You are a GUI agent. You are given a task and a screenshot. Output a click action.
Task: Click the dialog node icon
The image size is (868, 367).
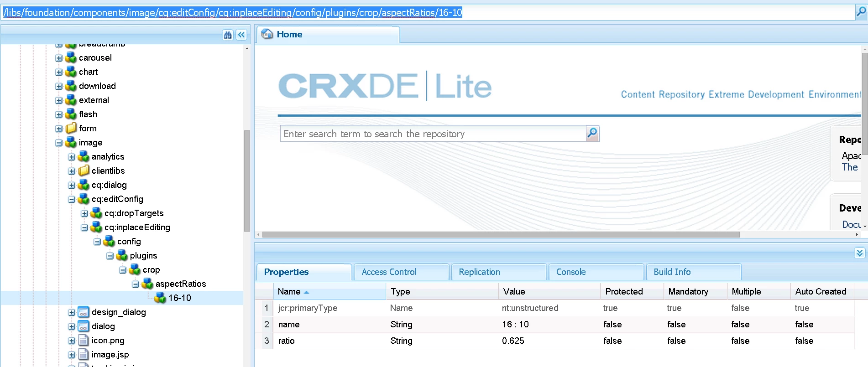84,326
